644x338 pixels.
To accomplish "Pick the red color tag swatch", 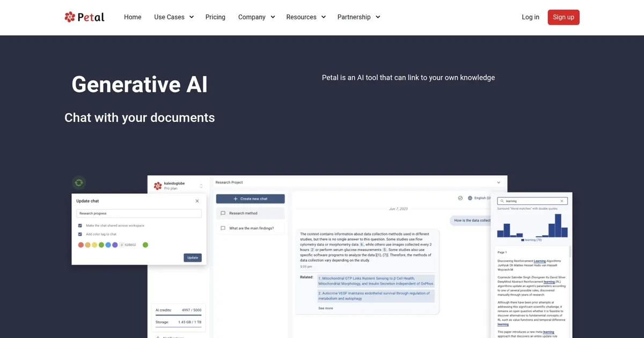I will pyautogui.click(x=81, y=245).
